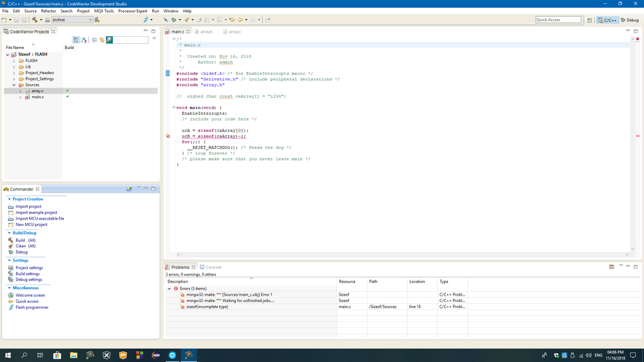Click the Back navigation arrow in toolbar
Screen dimensions: 644x362
coord(240,20)
